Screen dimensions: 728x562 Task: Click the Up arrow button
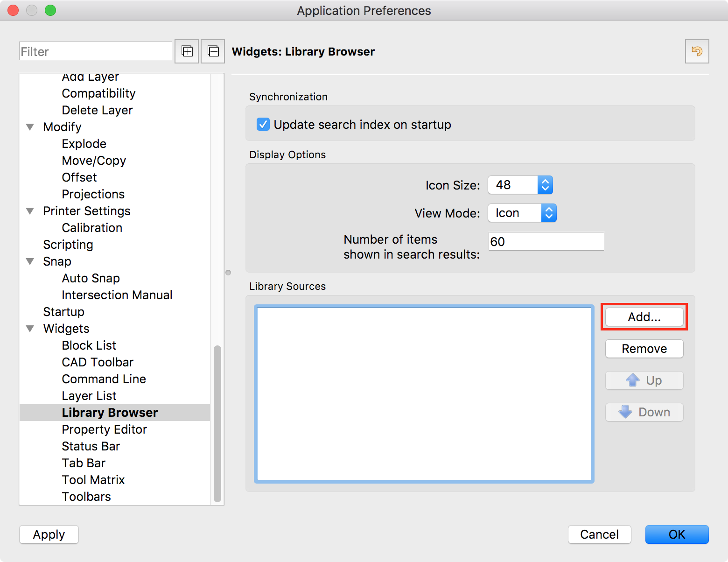click(644, 380)
